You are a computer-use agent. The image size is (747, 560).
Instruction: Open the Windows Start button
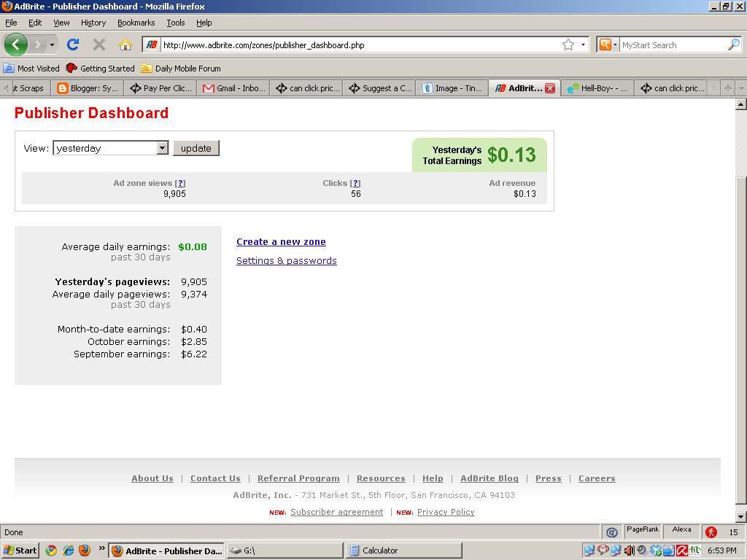pyautogui.click(x=20, y=551)
